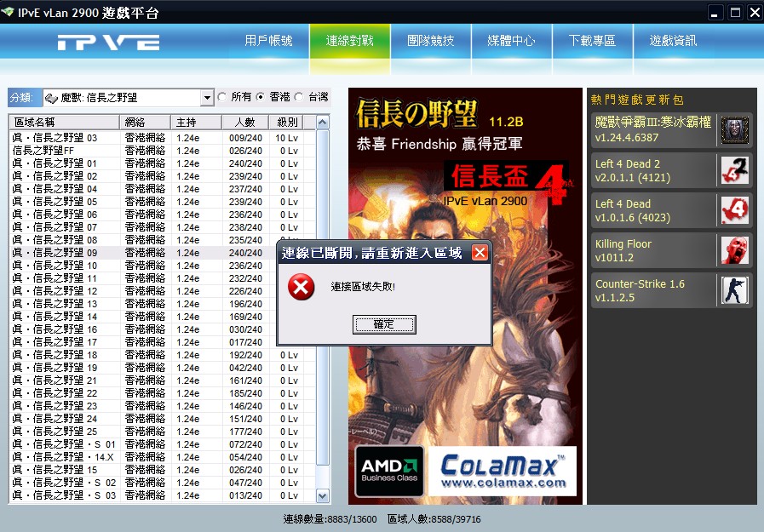Open the 下載專區 tab
This screenshot has height=532, width=764.
pos(593,41)
